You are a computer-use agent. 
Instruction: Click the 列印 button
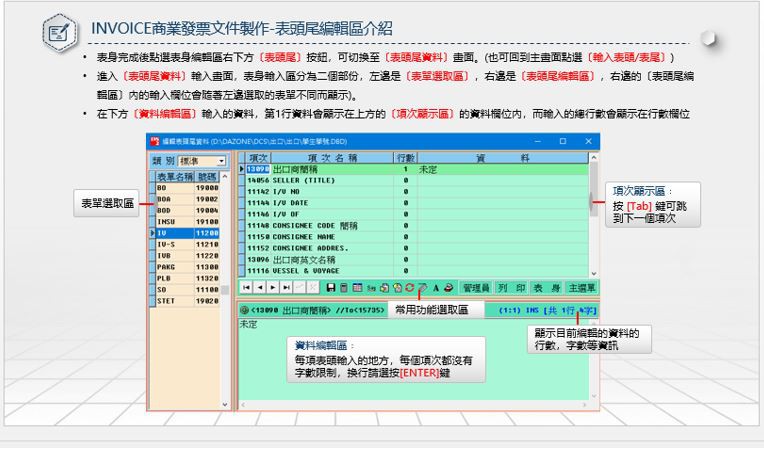(512, 287)
